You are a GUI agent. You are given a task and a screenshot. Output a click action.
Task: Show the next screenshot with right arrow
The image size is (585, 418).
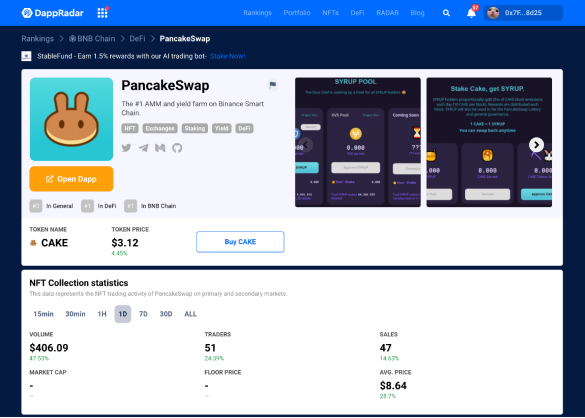(536, 145)
